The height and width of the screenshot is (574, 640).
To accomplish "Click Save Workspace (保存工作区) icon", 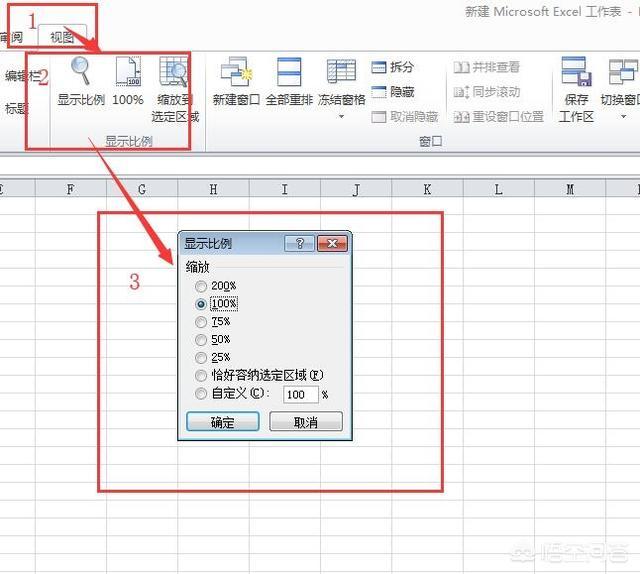I will click(576, 73).
